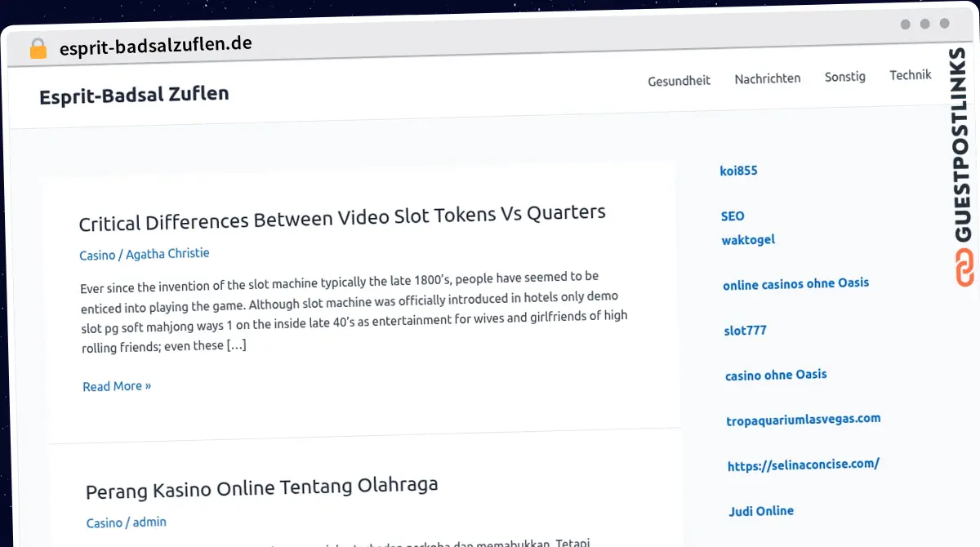The width and height of the screenshot is (980, 547).
Task: Open the Technik menu item
Action: (x=911, y=74)
